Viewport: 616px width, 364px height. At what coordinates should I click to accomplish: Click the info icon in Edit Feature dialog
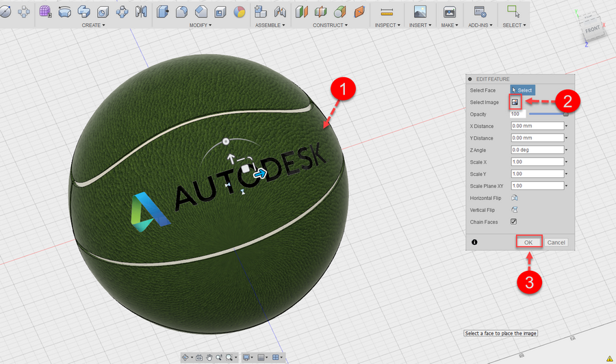pyautogui.click(x=474, y=242)
